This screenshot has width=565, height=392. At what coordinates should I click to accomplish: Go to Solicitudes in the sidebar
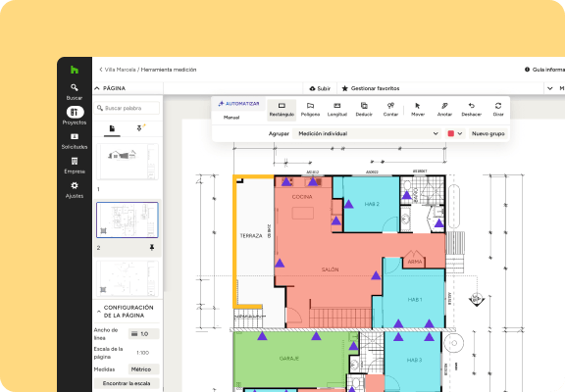[75, 141]
